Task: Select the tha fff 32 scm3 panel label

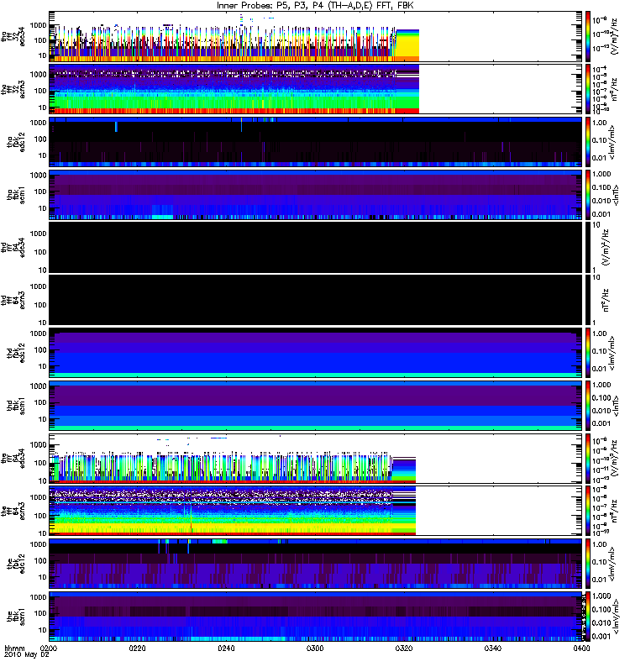Action: point(13,89)
